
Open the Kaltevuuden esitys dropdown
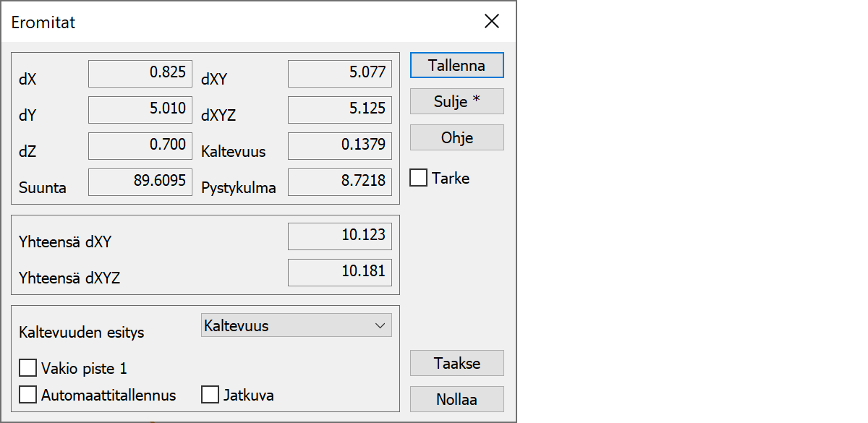(x=296, y=325)
